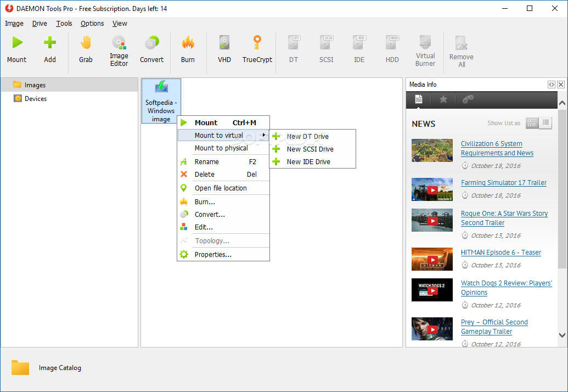Open the Options menu
The width and height of the screenshot is (568, 392).
(92, 24)
